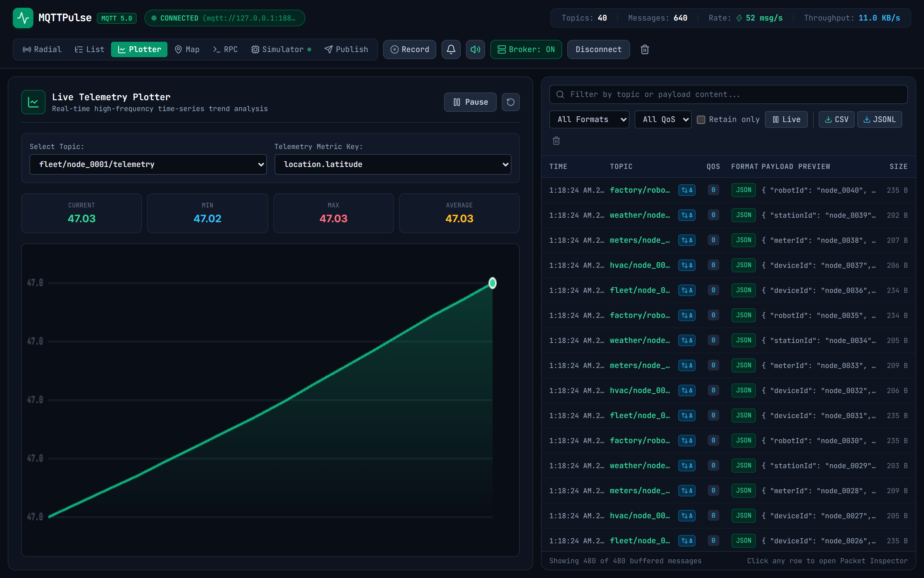This screenshot has width=924, height=578.
Task: Toggle Record capture
Action: [x=409, y=49]
